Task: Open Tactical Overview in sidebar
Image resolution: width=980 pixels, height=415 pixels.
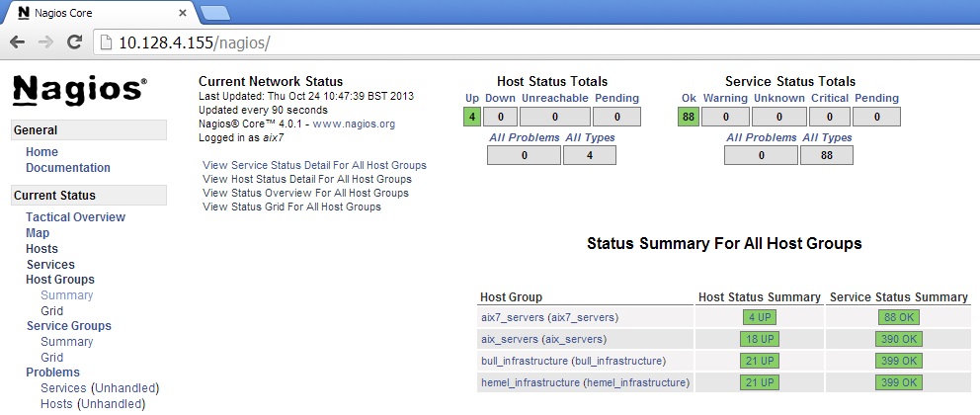Action: point(75,217)
